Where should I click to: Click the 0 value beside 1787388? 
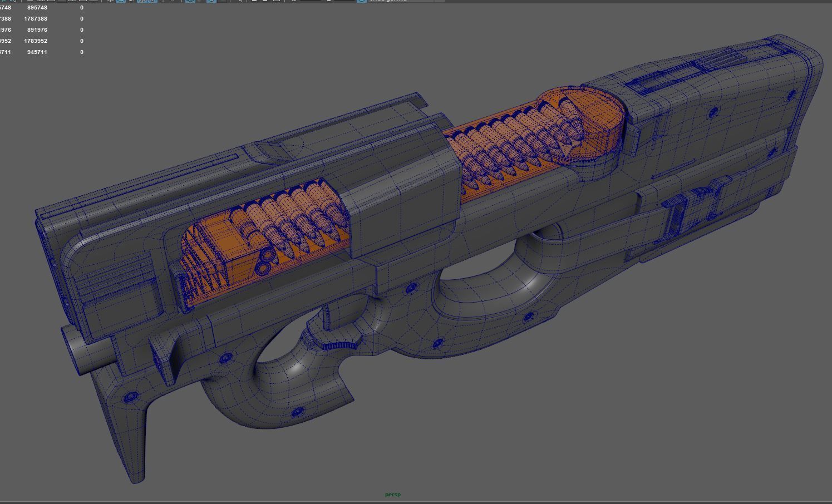[82, 19]
